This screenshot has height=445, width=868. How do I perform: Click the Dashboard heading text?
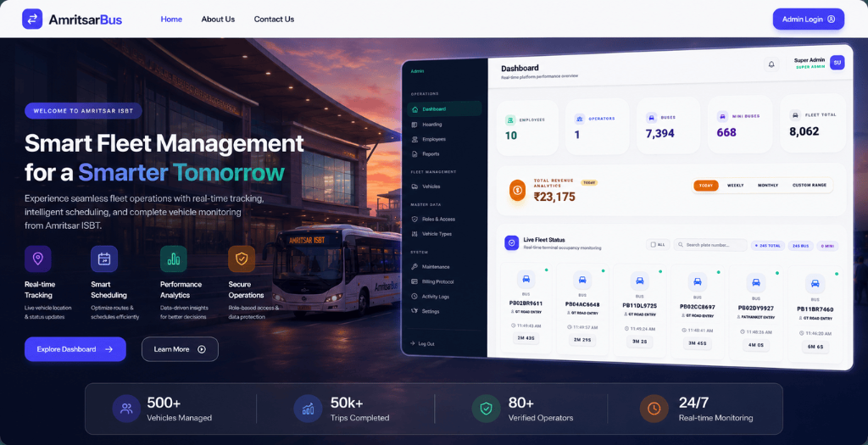coord(520,68)
